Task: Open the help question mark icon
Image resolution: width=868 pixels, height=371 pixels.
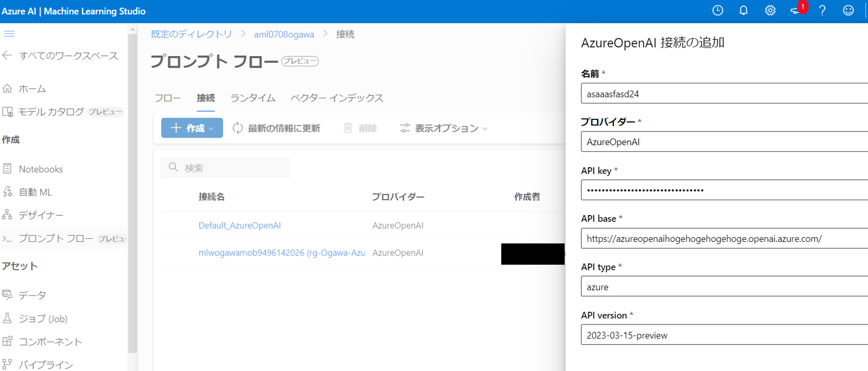Action: (822, 10)
